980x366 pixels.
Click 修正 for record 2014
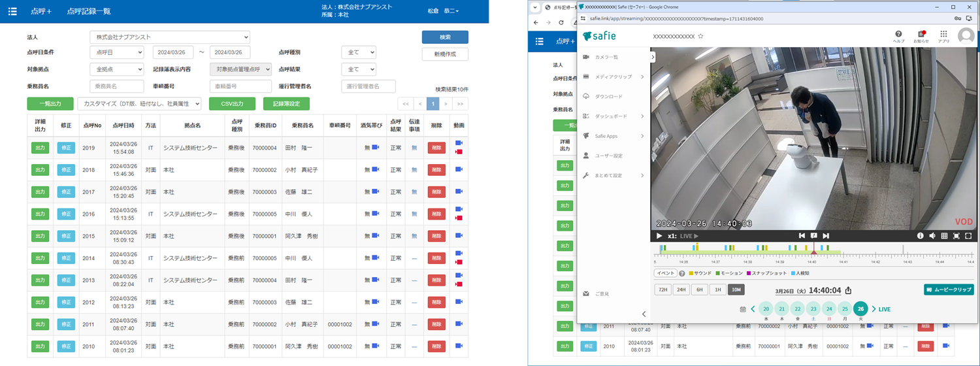(66, 258)
